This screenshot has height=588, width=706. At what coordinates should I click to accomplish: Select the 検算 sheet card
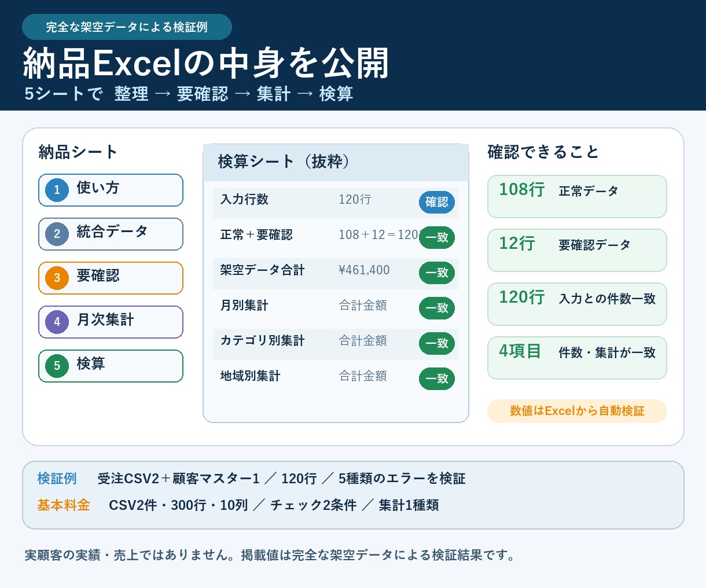(111, 366)
